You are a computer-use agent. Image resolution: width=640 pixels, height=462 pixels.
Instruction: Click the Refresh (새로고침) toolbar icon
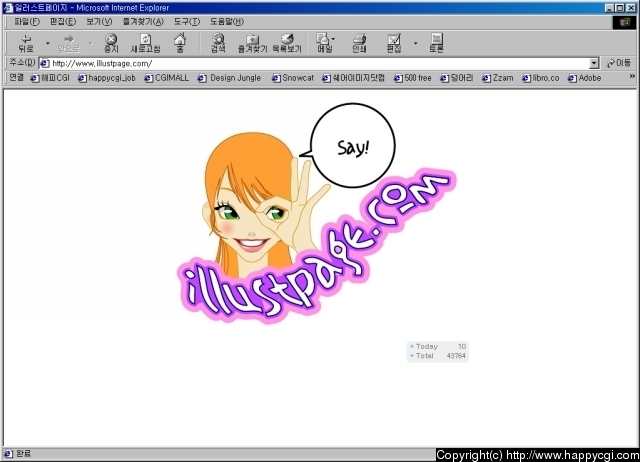tap(145, 43)
